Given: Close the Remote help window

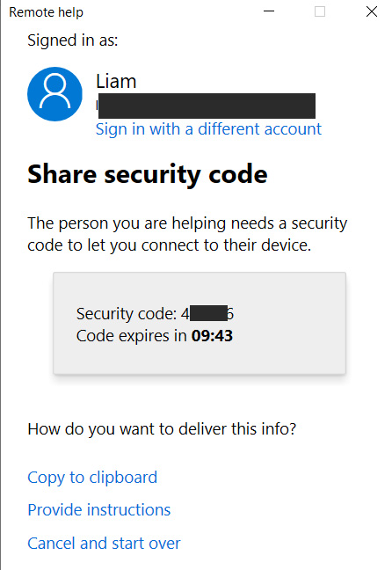Looking at the screenshot, I should (372, 11).
